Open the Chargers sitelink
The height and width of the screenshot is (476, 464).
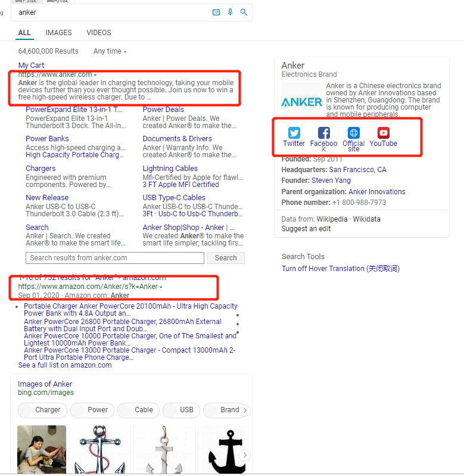pos(41,169)
